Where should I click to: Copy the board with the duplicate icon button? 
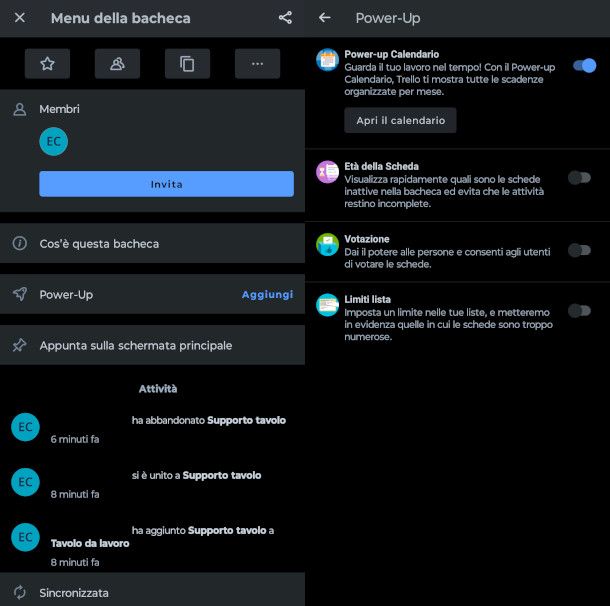[x=188, y=64]
